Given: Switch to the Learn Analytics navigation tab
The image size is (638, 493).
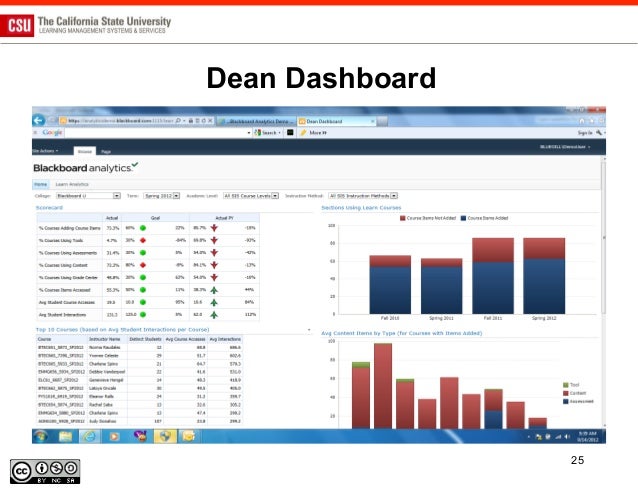Looking at the screenshot, I should point(72,184).
